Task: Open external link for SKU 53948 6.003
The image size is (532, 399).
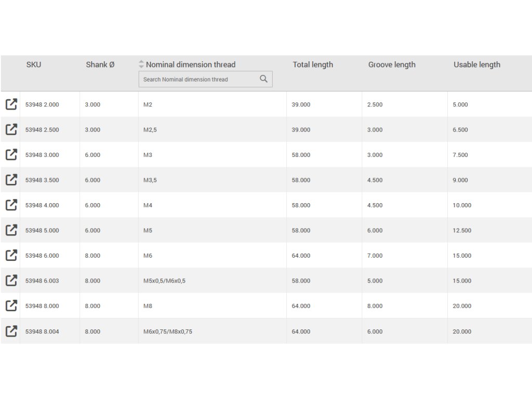Action: point(11,281)
